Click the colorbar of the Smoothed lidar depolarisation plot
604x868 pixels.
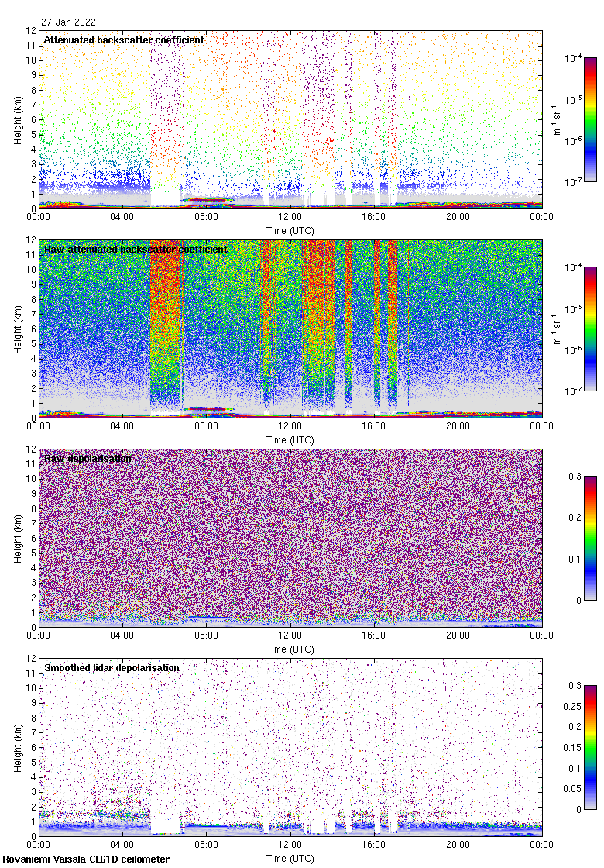590,748
